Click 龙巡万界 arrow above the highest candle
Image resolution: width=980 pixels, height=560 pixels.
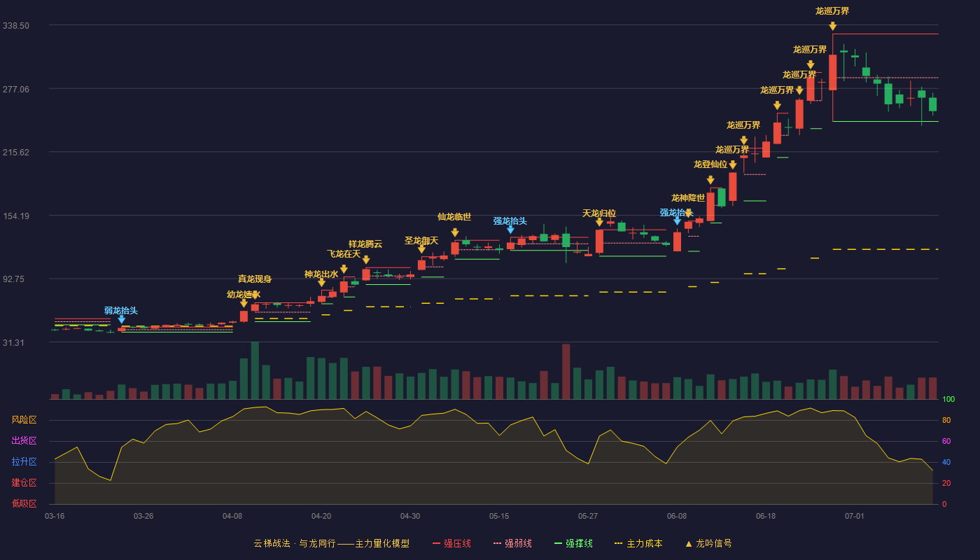pyautogui.click(x=832, y=27)
